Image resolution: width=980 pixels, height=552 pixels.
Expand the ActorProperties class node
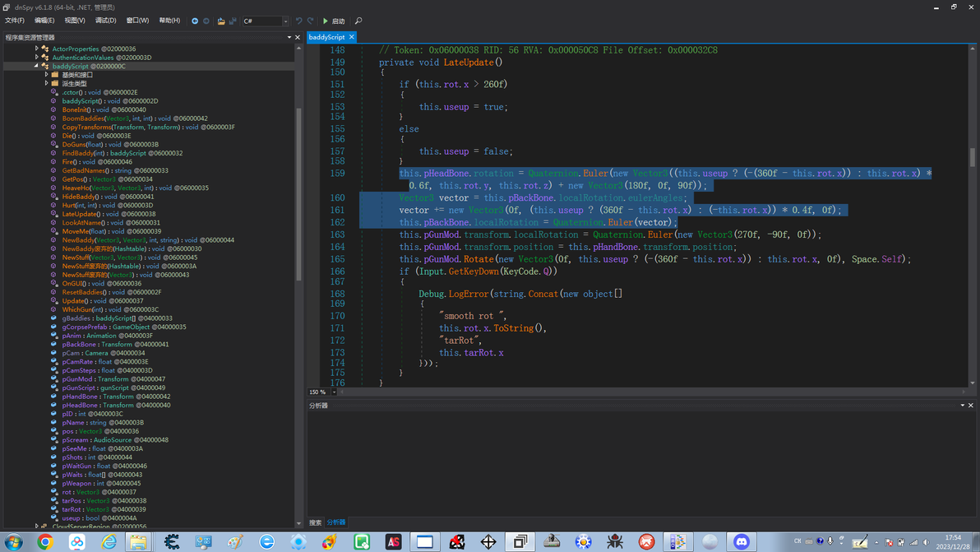coord(37,49)
